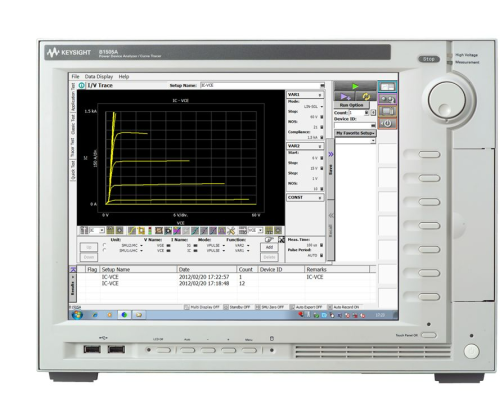Open the Data Display menu

99,77
